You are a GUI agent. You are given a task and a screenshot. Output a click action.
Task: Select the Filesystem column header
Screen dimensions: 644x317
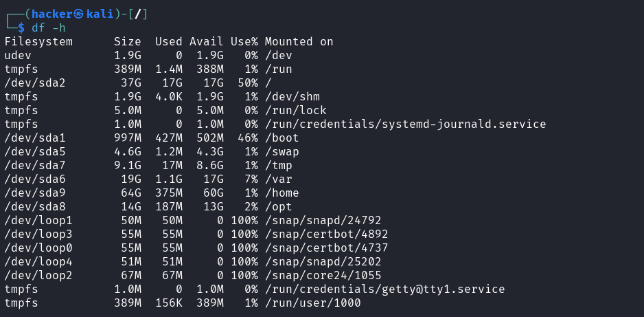(38, 42)
